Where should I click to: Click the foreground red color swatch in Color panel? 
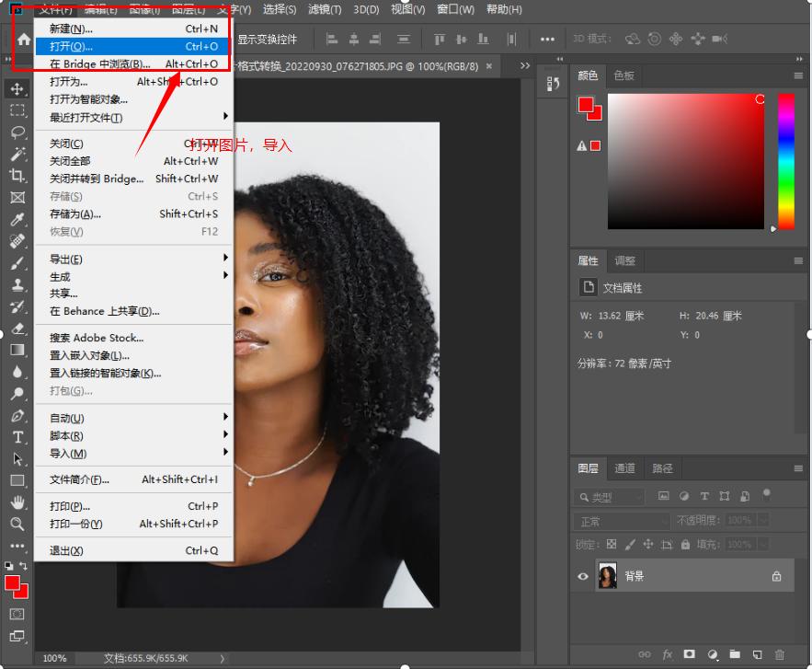pos(585,105)
